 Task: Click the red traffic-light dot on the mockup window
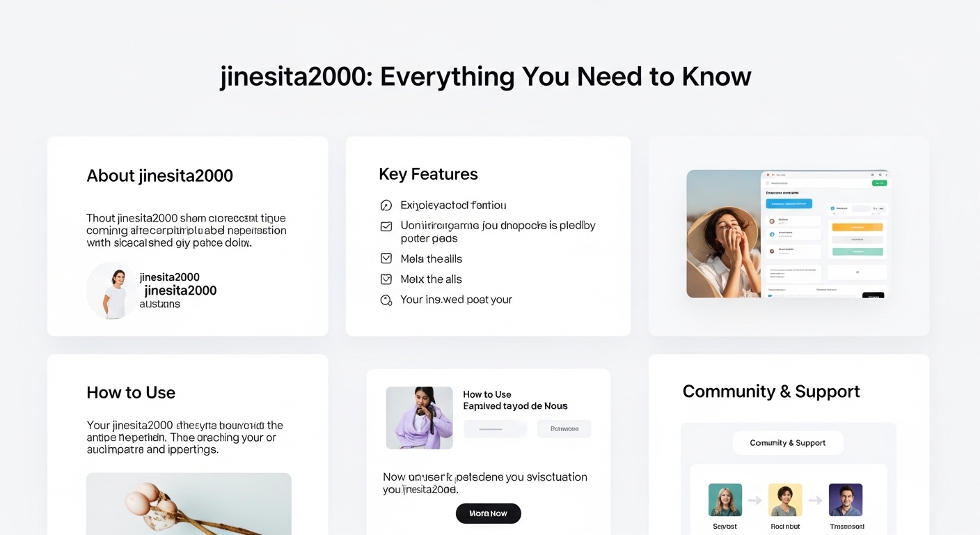tap(768, 175)
